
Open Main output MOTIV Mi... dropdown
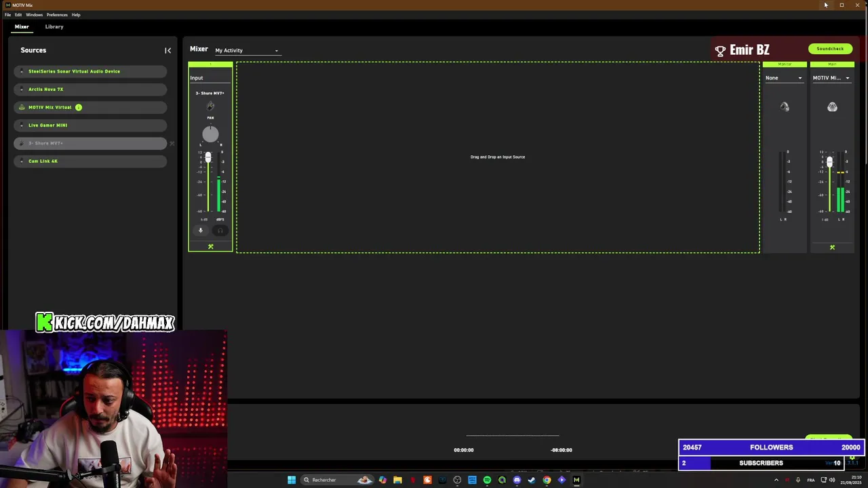(831, 78)
